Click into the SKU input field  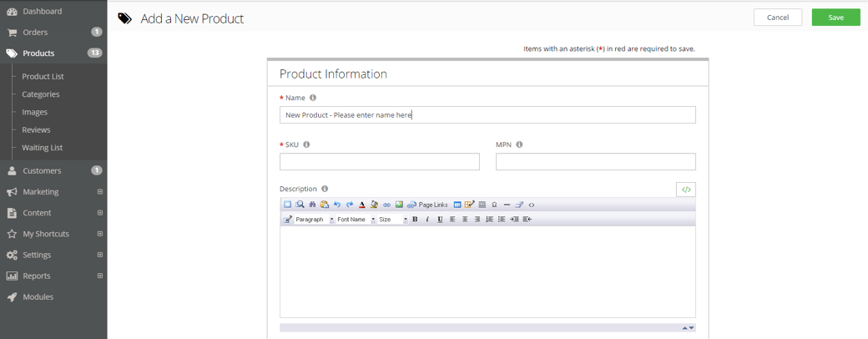[380, 162]
